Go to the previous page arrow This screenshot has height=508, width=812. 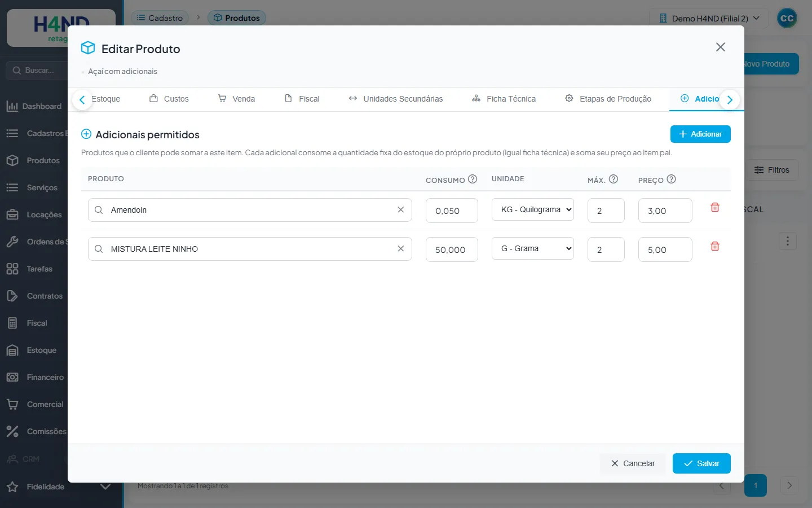click(x=722, y=487)
